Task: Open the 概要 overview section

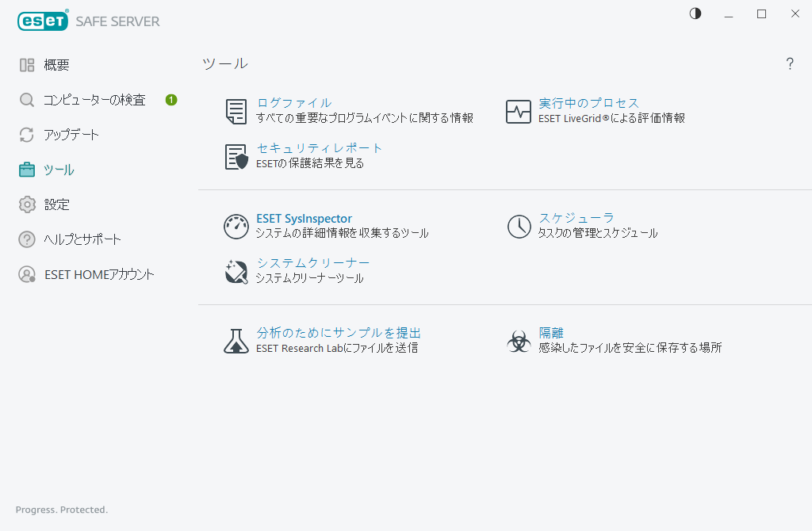Action: pos(56,65)
